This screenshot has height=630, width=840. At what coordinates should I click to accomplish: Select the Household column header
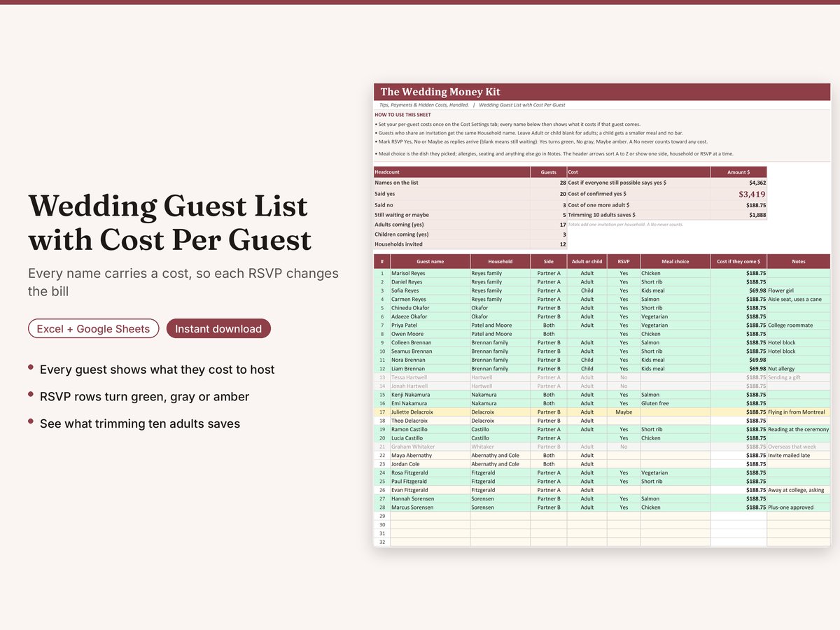[x=500, y=262]
